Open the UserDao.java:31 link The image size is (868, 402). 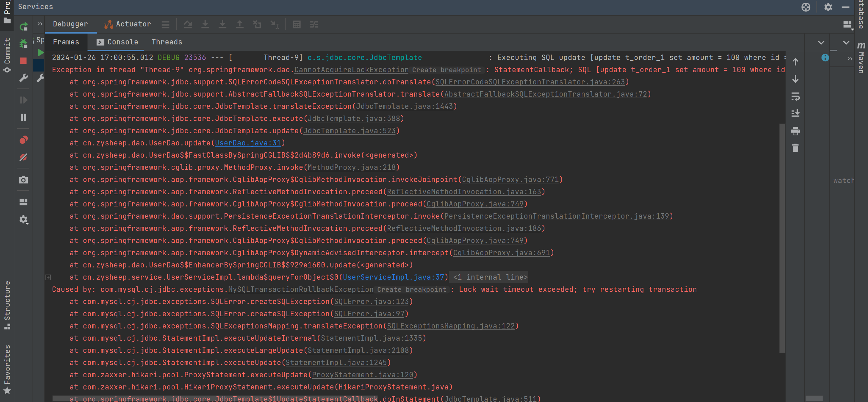(248, 143)
